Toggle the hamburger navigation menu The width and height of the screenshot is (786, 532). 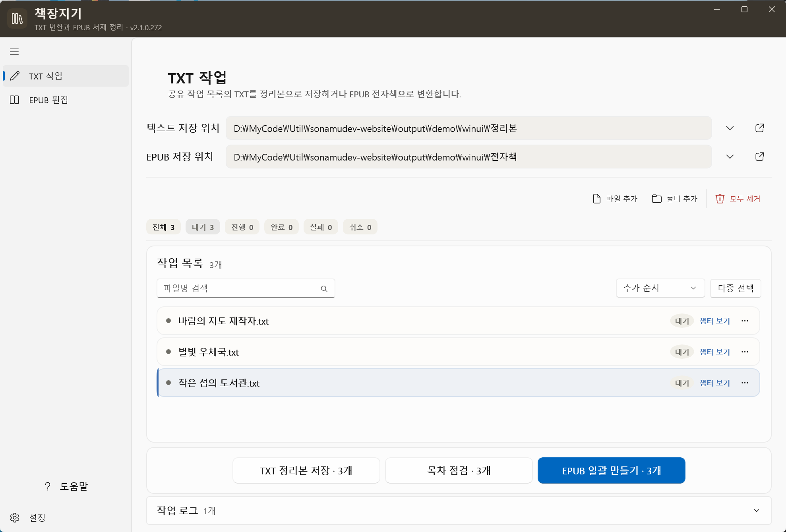click(14, 52)
